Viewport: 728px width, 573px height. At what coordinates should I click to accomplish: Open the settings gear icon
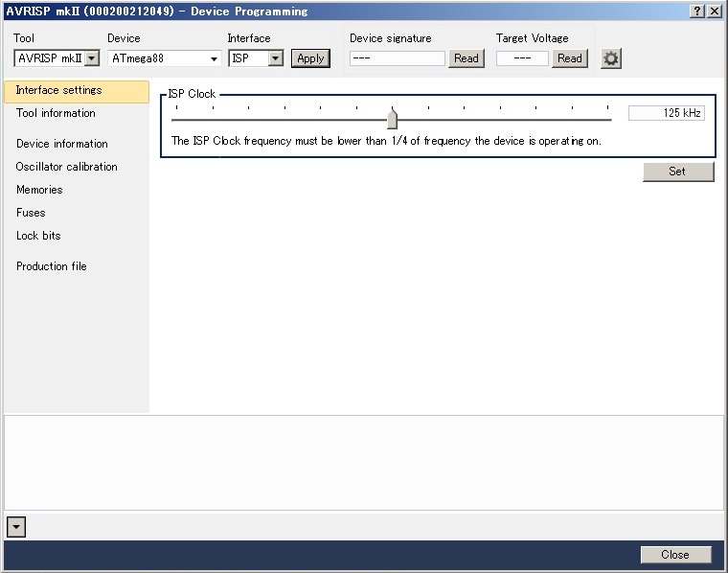(611, 58)
